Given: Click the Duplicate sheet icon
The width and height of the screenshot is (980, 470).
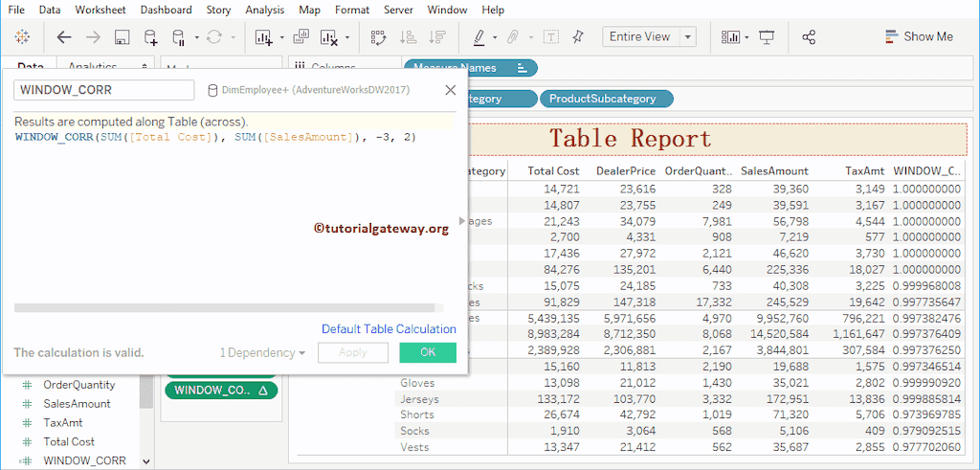Looking at the screenshot, I should coord(301,37).
